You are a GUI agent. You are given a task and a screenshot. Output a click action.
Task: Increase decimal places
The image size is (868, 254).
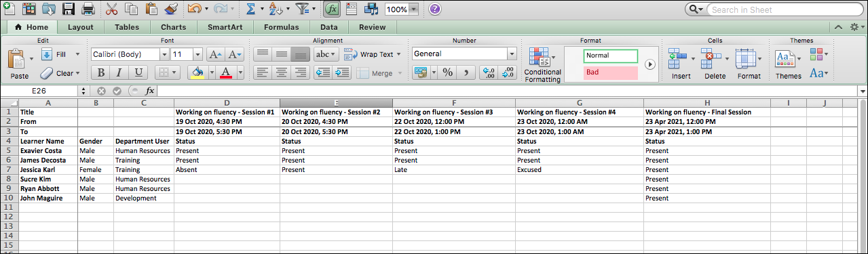point(488,72)
